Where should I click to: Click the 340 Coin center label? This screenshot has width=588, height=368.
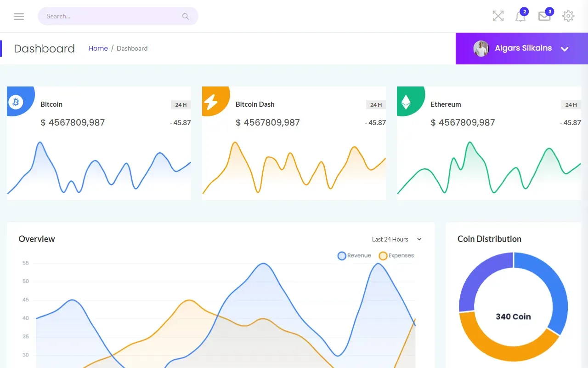[x=513, y=316]
